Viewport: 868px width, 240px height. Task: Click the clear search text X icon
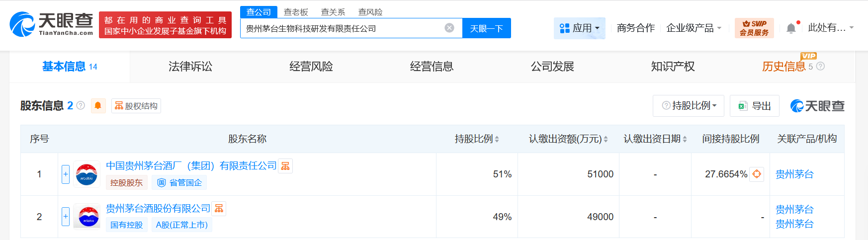tap(449, 28)
